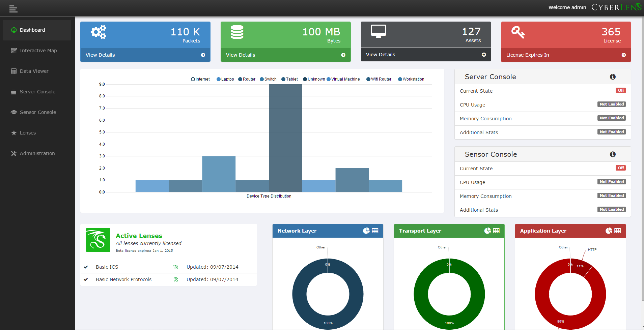This screenshot has width=644, height=330.
Task: Switch Network Layer to table view
Action: [374, 231]
